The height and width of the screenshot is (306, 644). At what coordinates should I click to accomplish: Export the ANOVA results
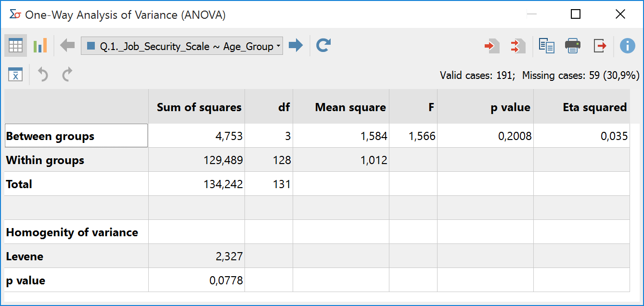click(600, 46)
